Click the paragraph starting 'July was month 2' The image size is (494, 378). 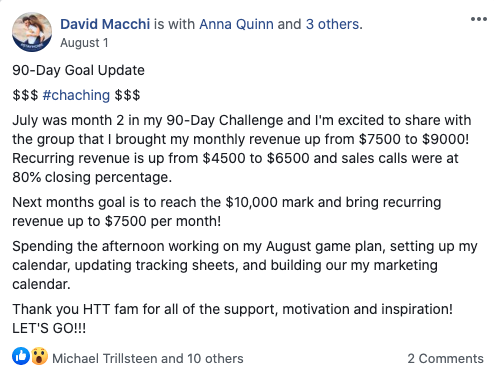pos(242,149)
